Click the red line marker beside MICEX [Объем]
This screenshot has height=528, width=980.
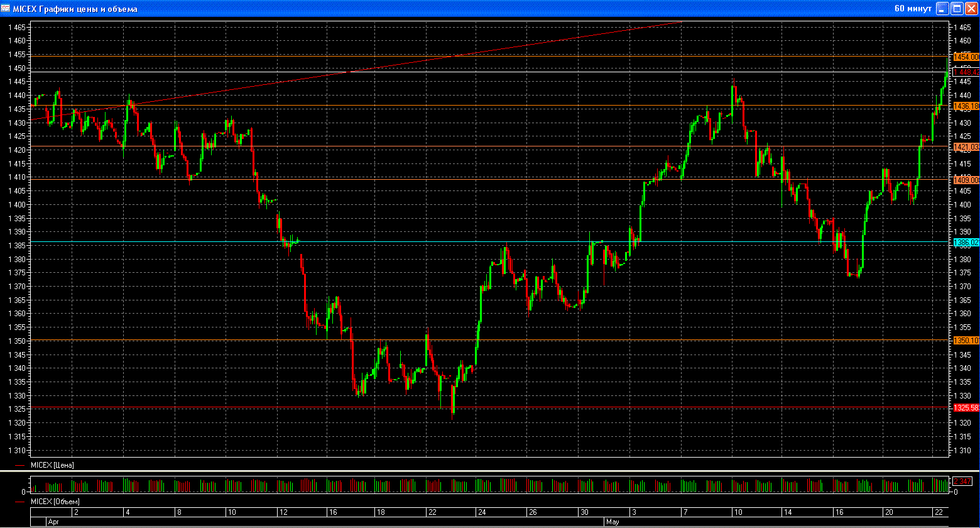(21, 502)
